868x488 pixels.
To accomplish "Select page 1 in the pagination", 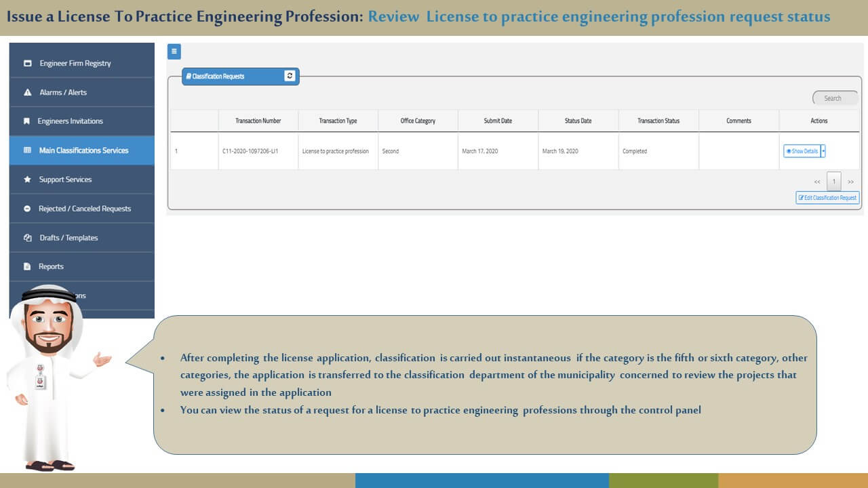I will (x=834, y=182).
